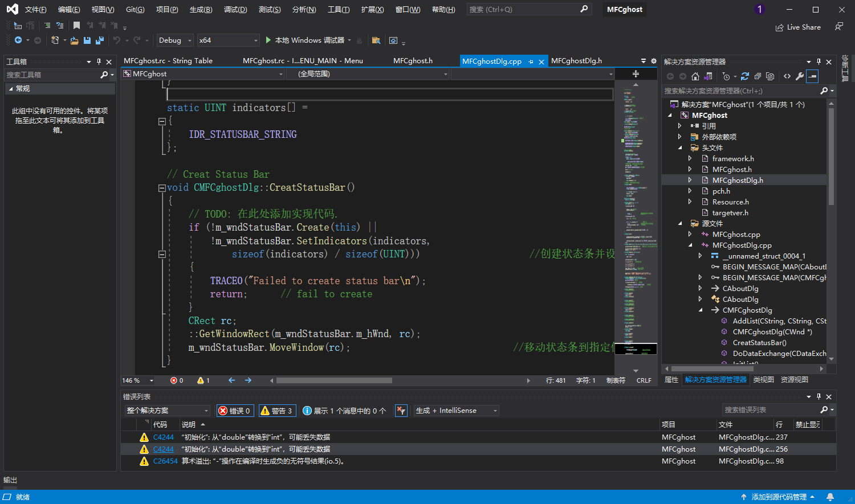Open the notifications bell in status bar
The image size is (855, 504).
(x=830, y=497)
